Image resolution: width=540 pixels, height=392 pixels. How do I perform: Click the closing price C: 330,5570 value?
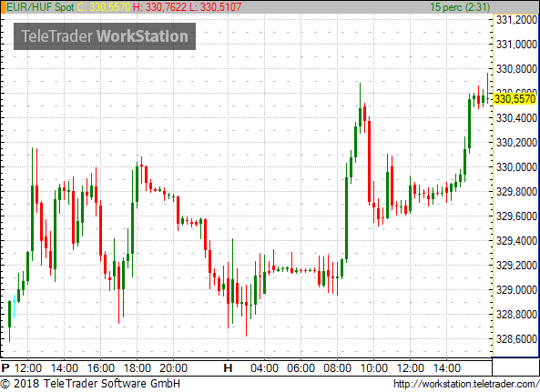[104, 7]
